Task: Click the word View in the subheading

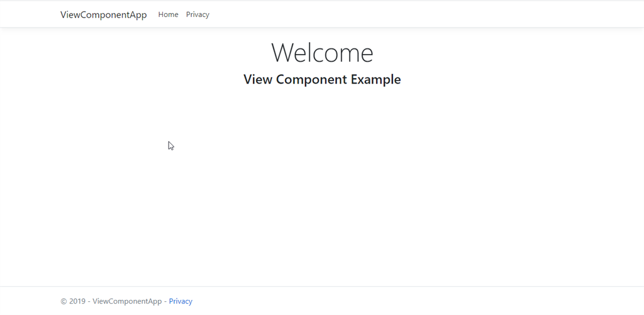Action: click(x=258, y=79)
